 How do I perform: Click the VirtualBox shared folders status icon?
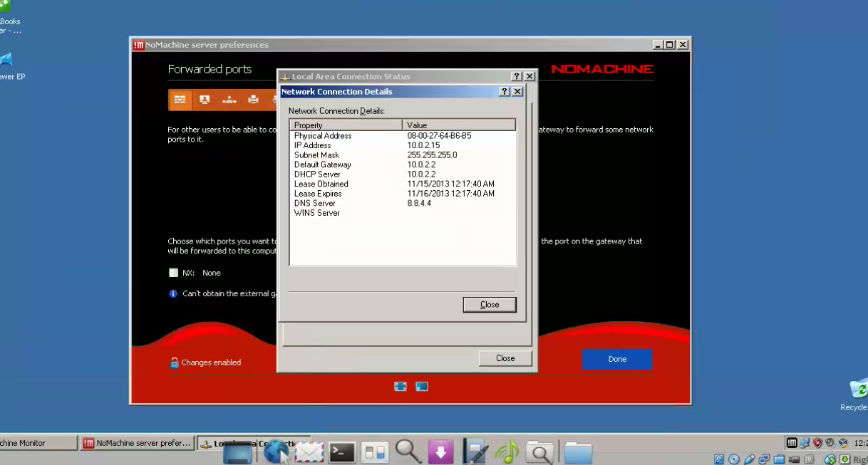[x=780, y=459]
